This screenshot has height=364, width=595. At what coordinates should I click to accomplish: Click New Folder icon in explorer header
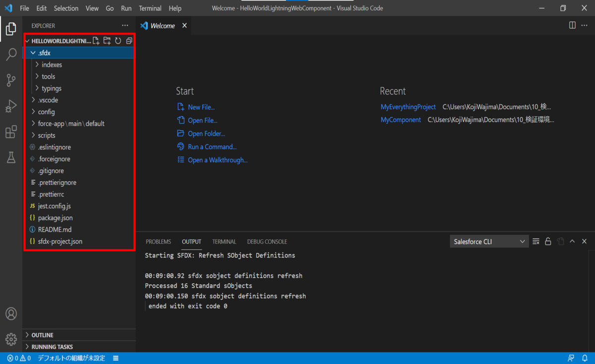tap(107, 41)
